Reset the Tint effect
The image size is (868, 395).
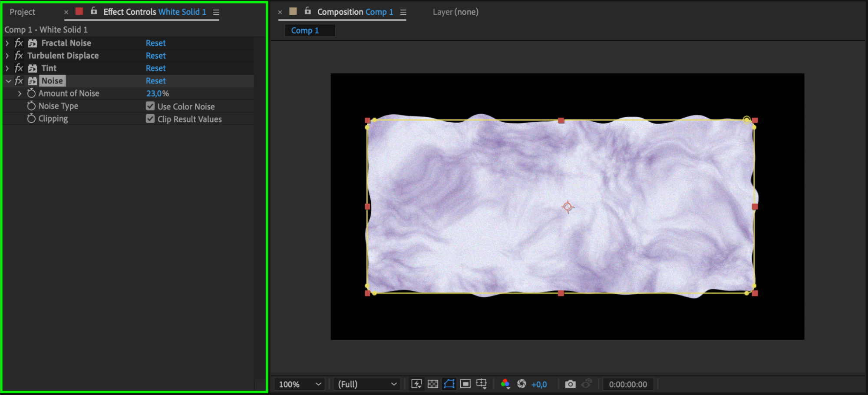pos(155,68)
